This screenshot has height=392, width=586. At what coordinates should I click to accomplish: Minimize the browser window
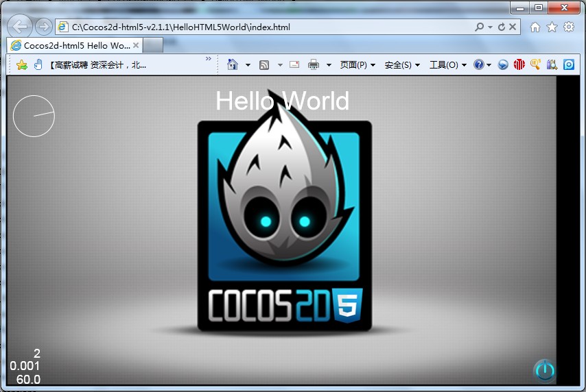[520, 8]
